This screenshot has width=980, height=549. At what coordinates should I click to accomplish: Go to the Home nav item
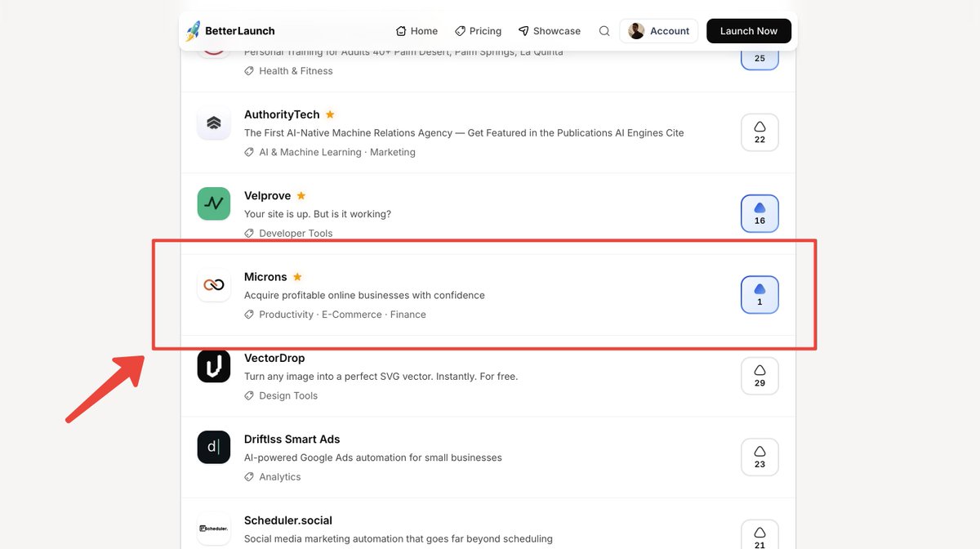point(416,31)
